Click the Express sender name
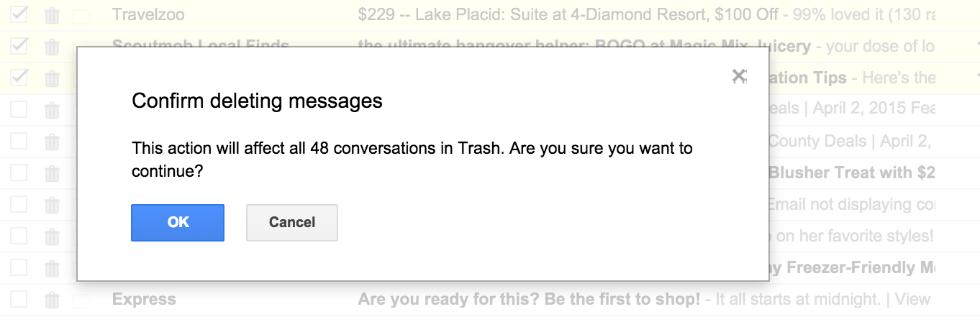The image size is (980, 322). 144,299
